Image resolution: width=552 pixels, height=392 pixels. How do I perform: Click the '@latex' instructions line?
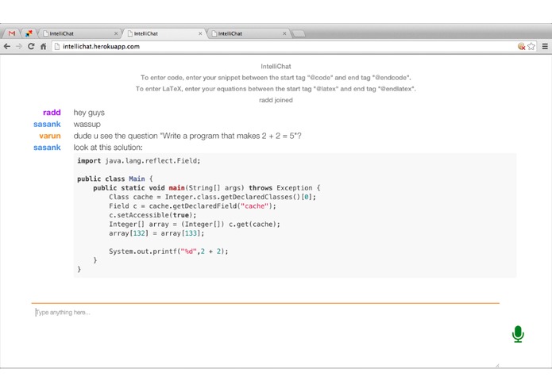(x=276, y=89)
